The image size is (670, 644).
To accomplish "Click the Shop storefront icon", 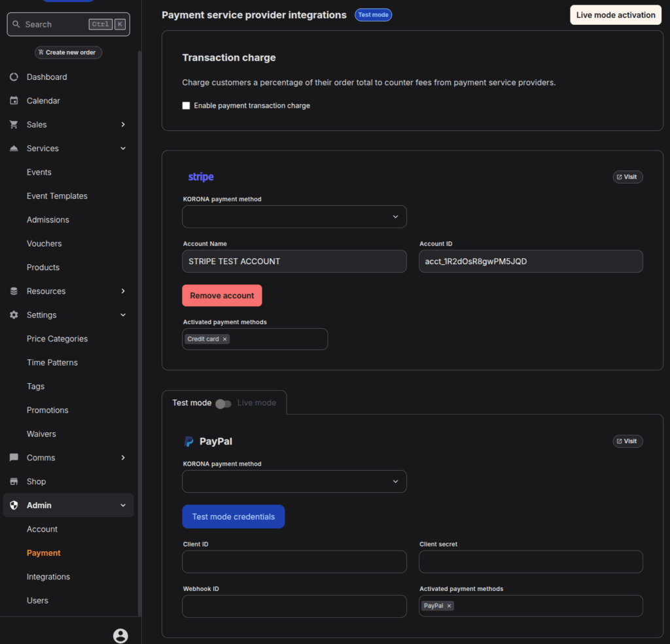I will point(14,482).
